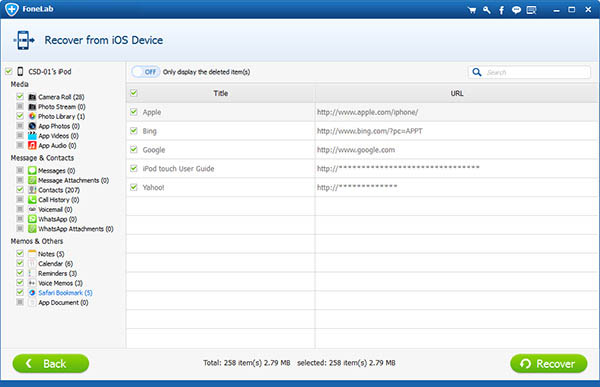Open the Facebook icon in title bar

[x=501, y=10]
